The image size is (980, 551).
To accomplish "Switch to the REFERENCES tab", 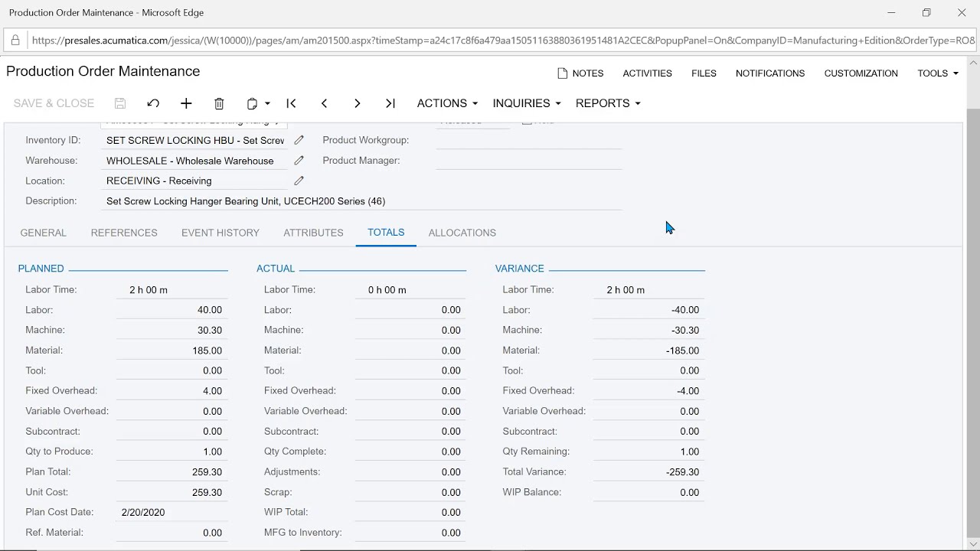I will 124,233.
